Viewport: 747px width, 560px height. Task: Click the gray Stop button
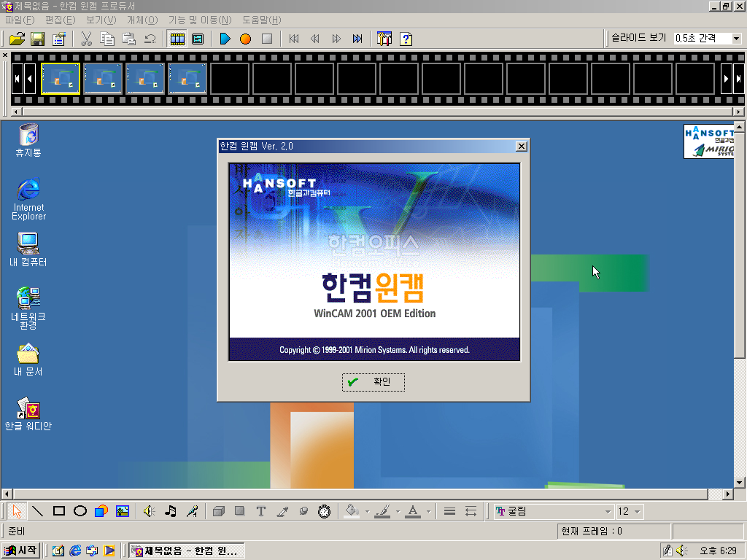pyautogui.click(x=267, y=39)
